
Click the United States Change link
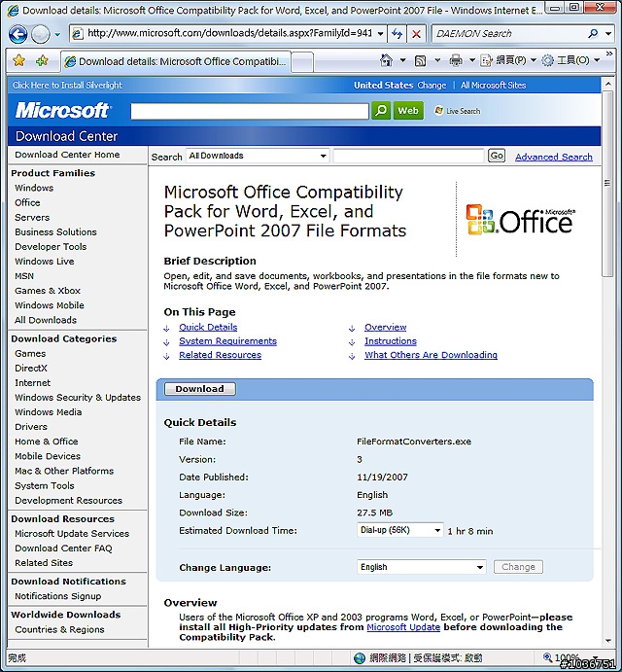[432, 86]
